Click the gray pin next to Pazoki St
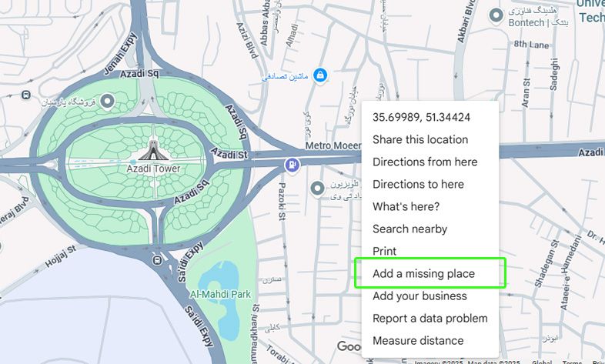The height and width of the screenshot is (364, 605). pos(318,189)
